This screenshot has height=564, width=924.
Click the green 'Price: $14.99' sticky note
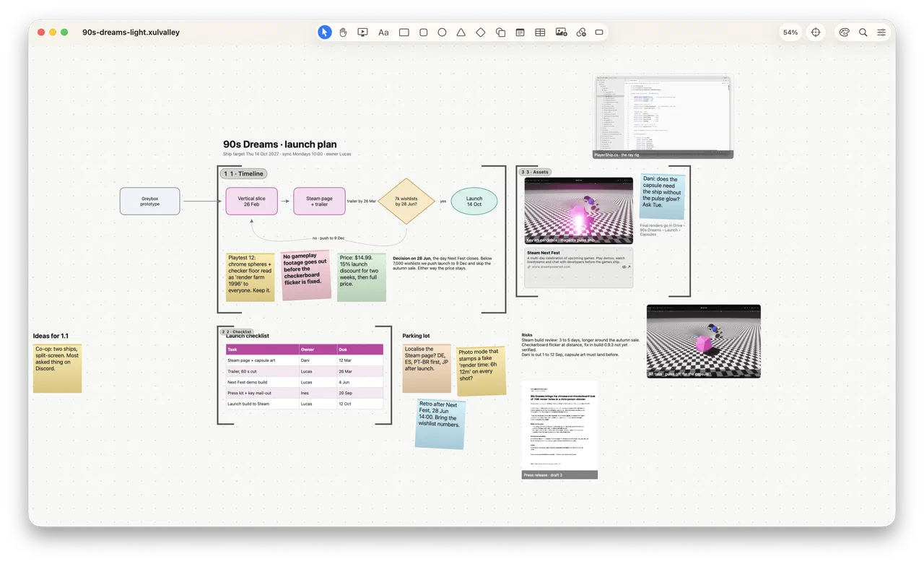[x=362, y=276]
